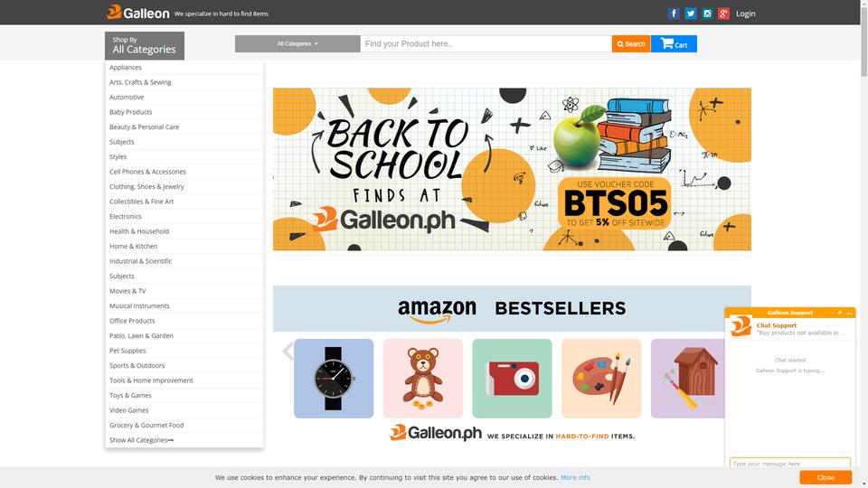Open the Shop By All Categories menu
This screenshot has height=488, width=868.
(x=145, y=45)
